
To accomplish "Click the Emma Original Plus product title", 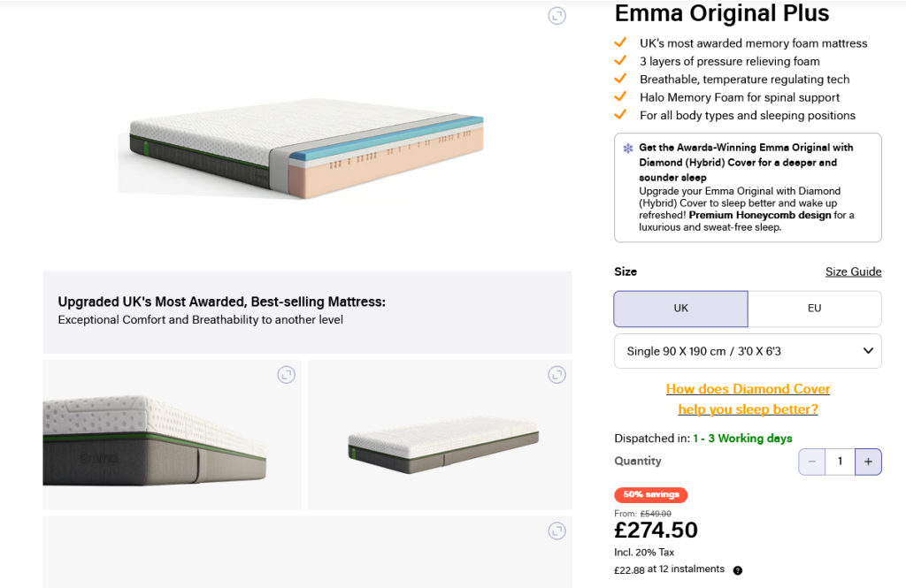I will point(722,14).
